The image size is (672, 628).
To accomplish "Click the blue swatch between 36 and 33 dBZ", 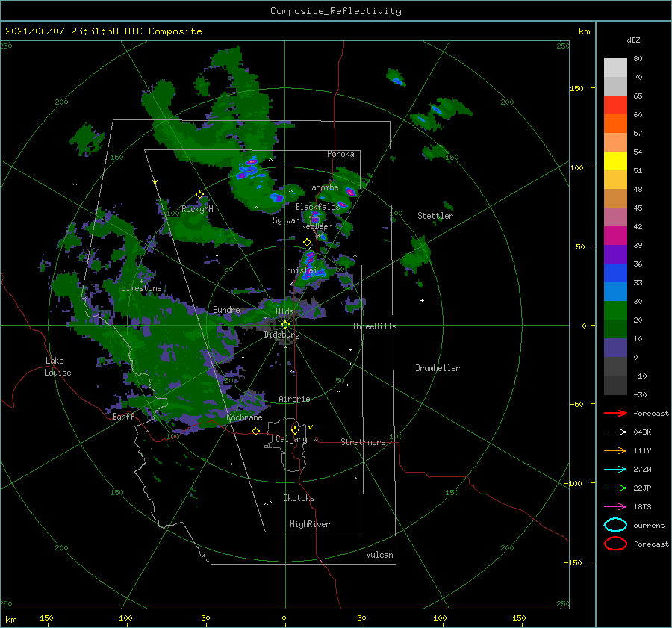I will (615, 273).
